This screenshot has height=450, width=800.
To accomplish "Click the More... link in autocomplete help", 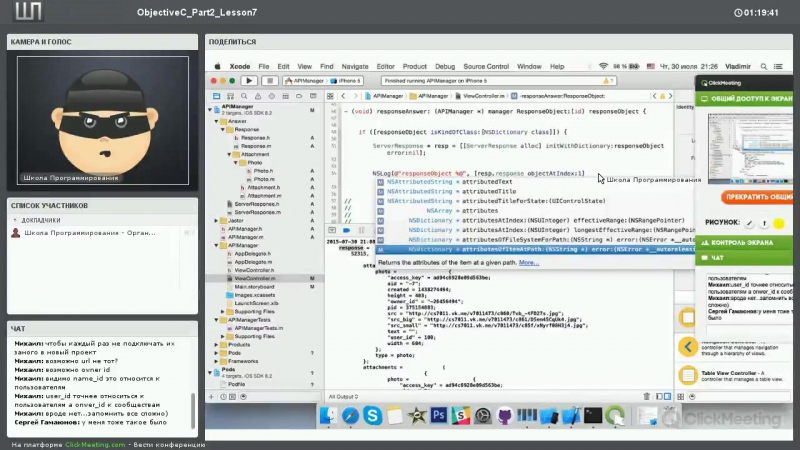I will tap(528, 262).
